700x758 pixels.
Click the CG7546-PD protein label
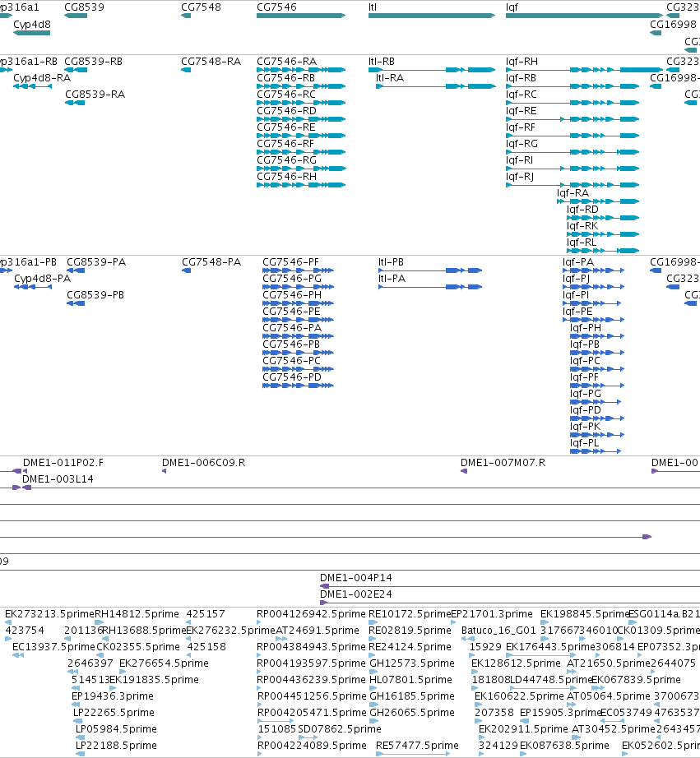[292, 377]
